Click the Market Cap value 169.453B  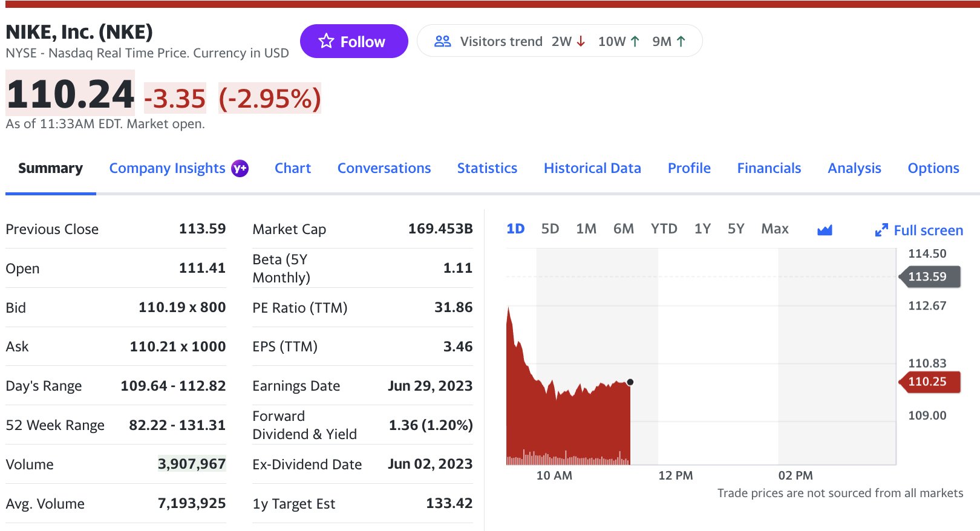pos(440,229)
